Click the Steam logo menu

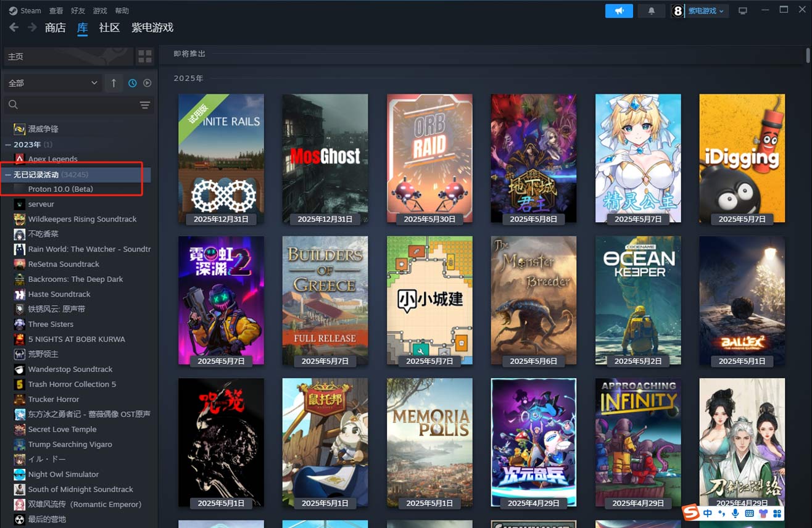pos(25,10)
